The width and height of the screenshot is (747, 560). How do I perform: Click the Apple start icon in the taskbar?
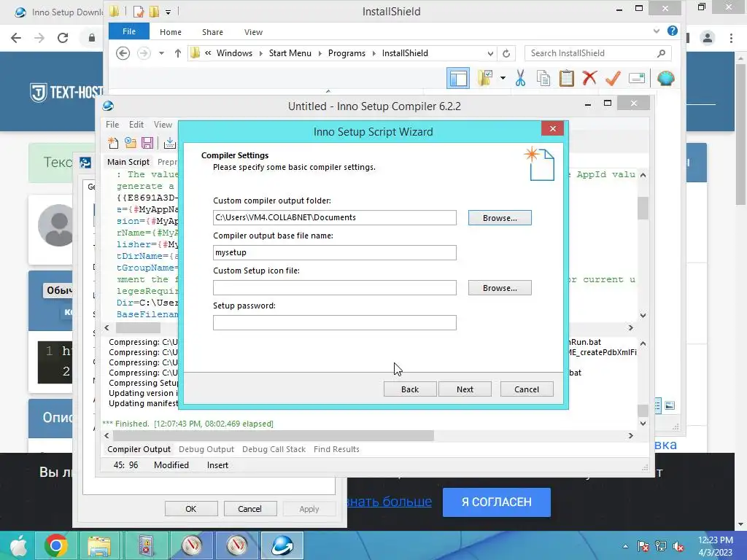18,545
